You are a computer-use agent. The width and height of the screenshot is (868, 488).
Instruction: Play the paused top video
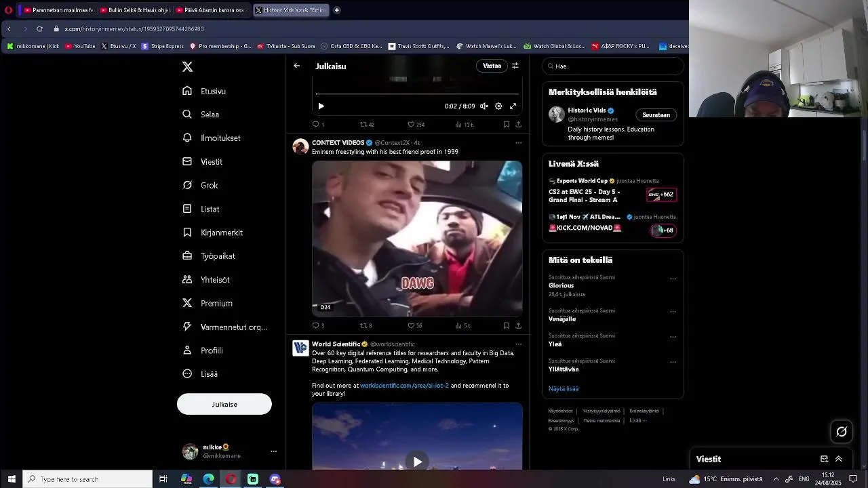click(x=321, y=106)
